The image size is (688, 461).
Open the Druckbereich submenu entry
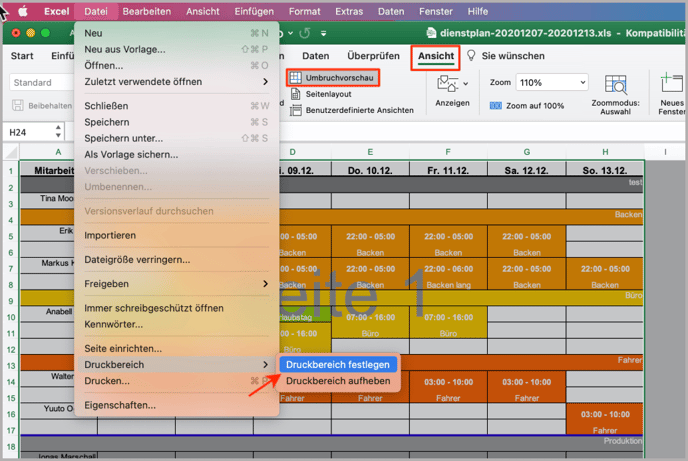click(176, 365)
